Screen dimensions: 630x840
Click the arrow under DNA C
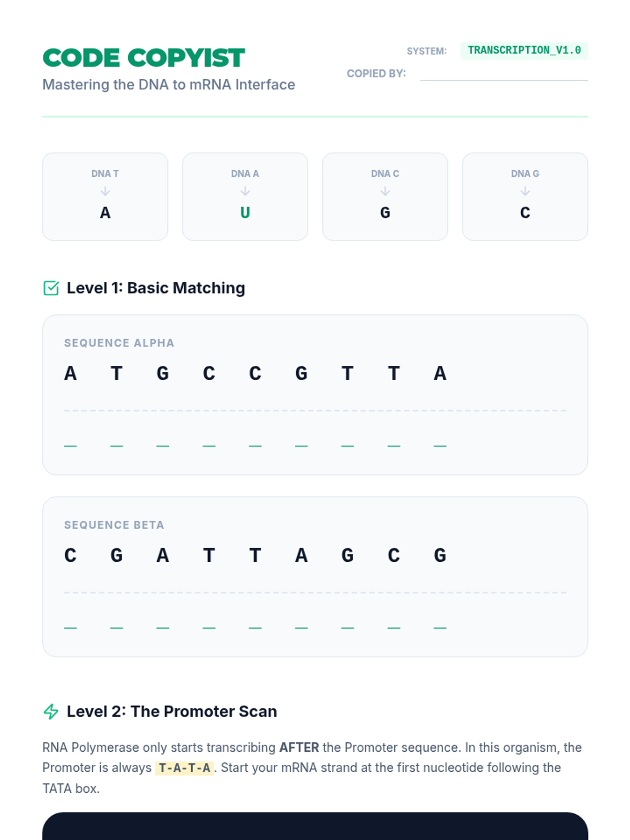tap(385, 192)
